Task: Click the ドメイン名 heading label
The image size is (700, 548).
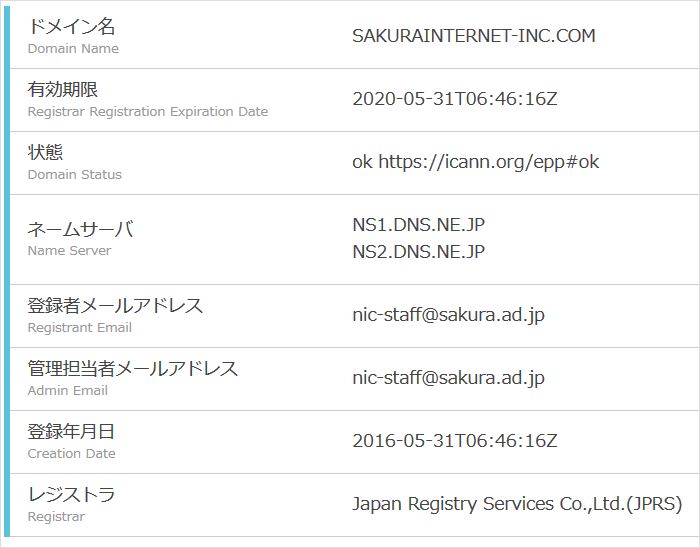Action: tap(72, 27)
